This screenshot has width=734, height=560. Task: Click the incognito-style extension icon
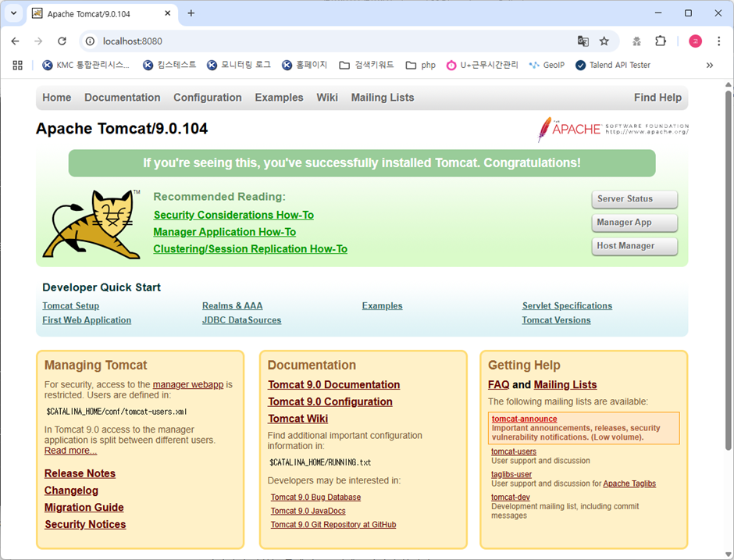click(636, 41)
